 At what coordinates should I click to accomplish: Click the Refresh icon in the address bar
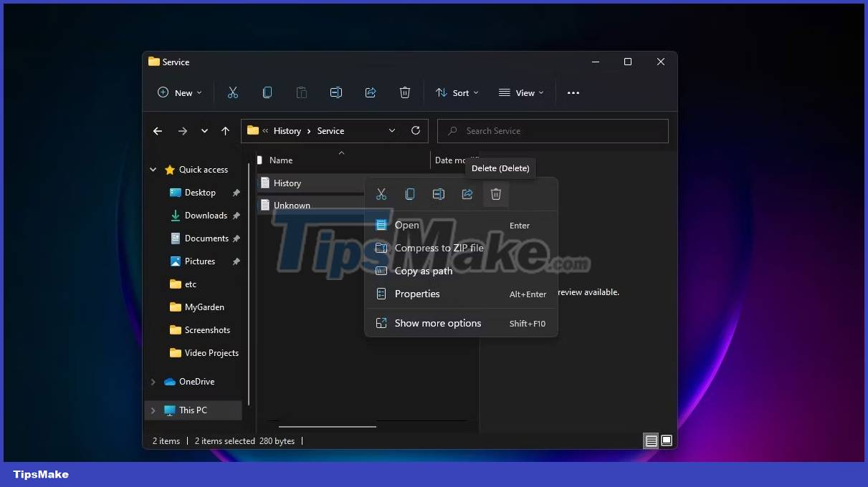pyautogui.click(x=416, y=131)
